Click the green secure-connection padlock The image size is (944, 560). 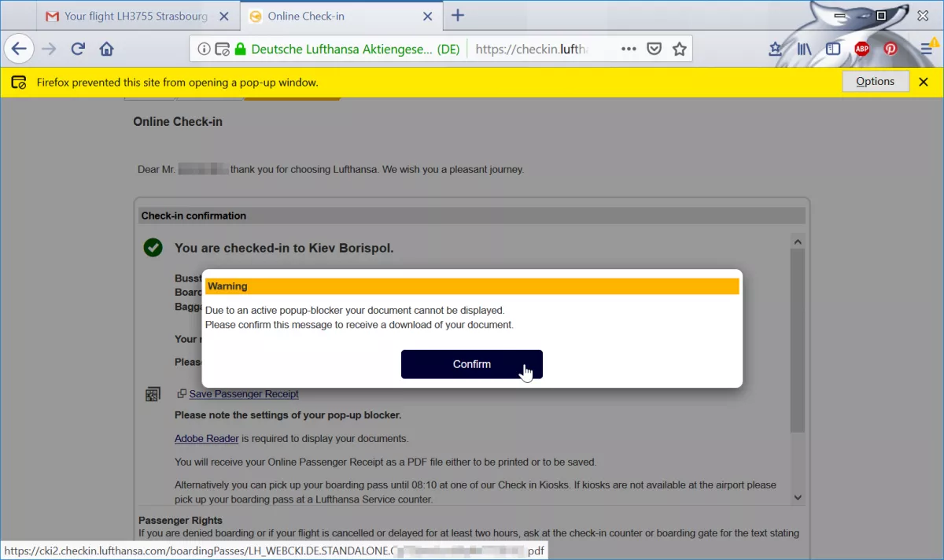coord(240,49)
